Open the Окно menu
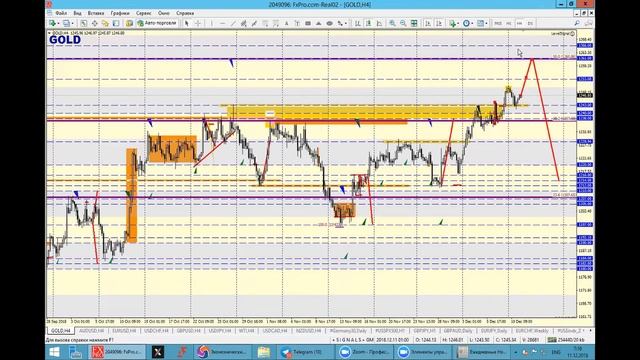This screenshot has height=360, width=640. (x=164, y=13)
